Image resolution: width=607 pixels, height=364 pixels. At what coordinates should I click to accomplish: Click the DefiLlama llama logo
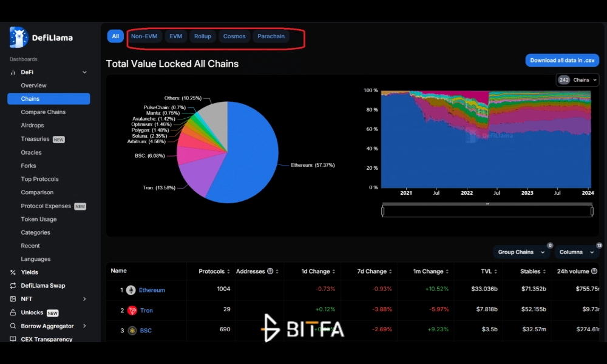[x=19, y=37]
